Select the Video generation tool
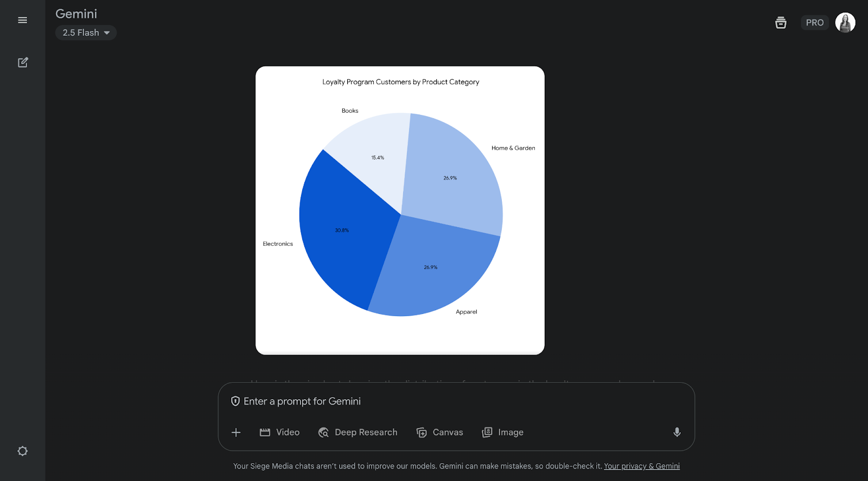Viewport: 868px width, 481px height. (x=279, y=432)
